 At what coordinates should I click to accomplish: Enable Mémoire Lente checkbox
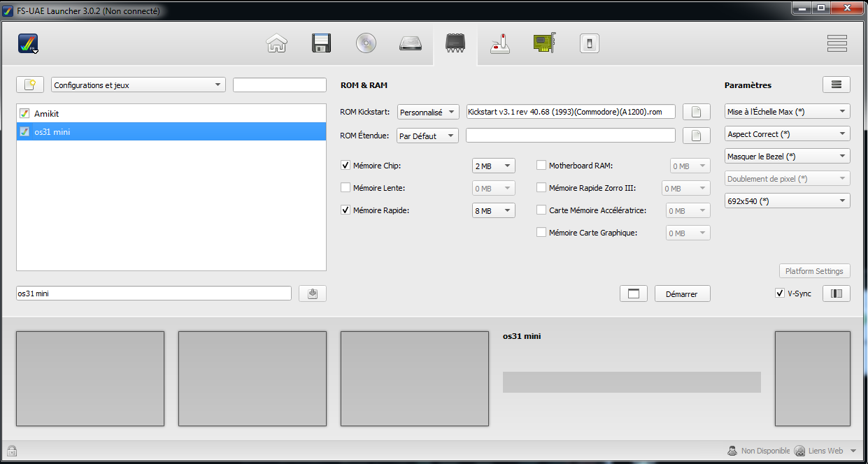click(x=346, y=188)
